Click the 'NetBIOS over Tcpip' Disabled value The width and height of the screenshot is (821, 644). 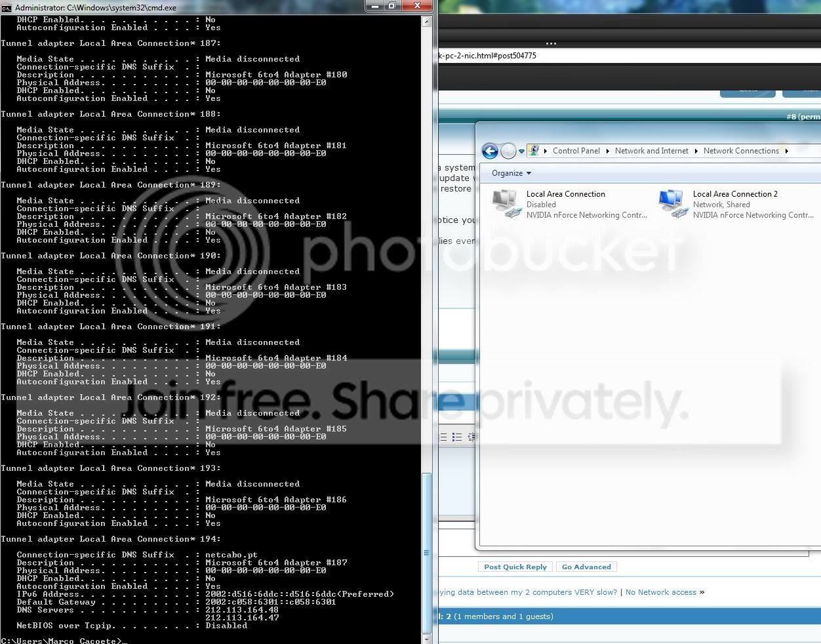click(226, 626)
